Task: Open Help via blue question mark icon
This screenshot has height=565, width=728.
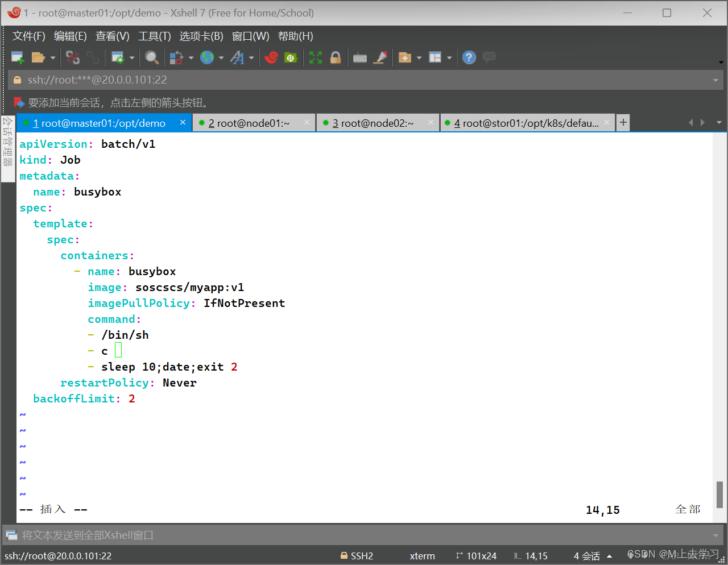Action: 469,57
